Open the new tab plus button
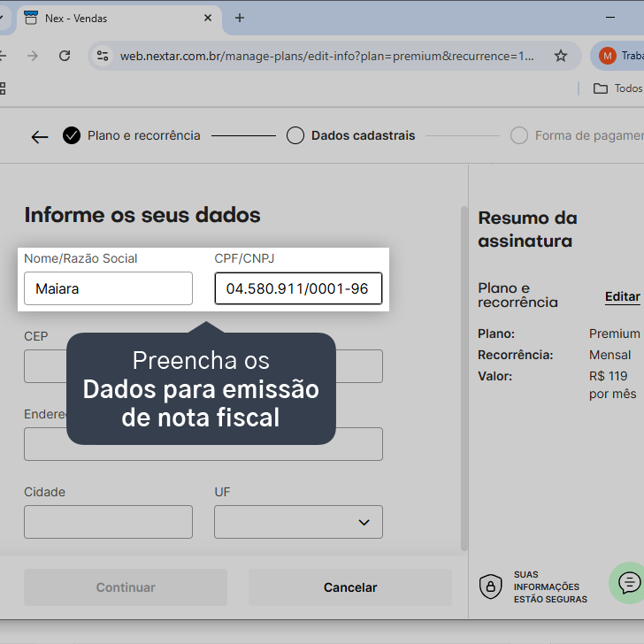Viewport: 644px width, 644px height. point(240,18)
